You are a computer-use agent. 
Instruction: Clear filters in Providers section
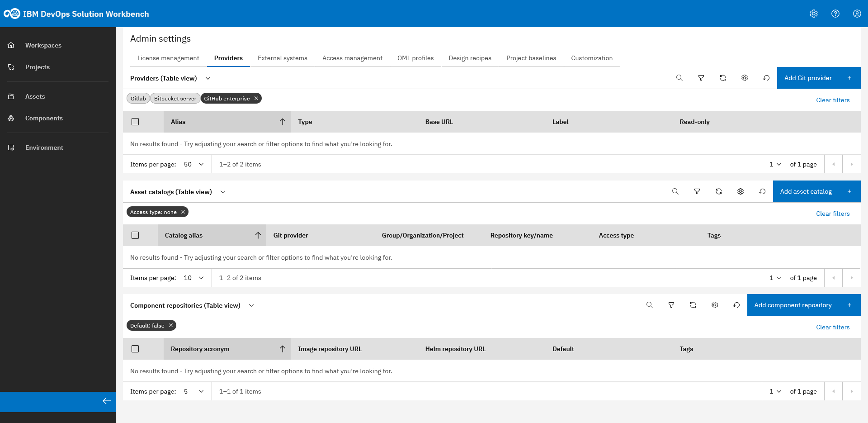point(833,100)
